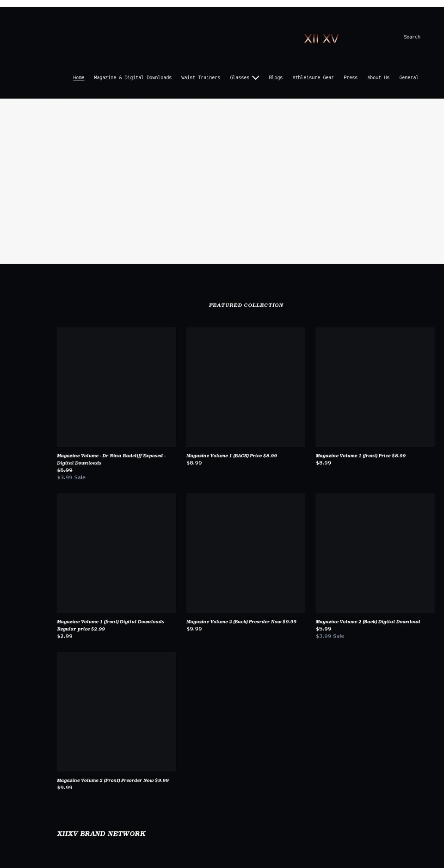Click the $2.99 price text
Screen dimensions: 444x868
65,636
